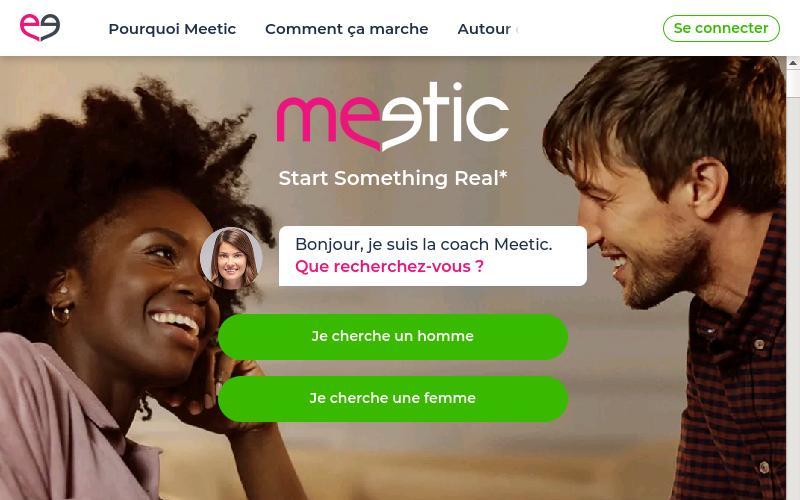Image resolution: width=800 pixels, height=500 pixels.
Task: Click the scrollbar up arrow
Action: click(x=793, y=63)
